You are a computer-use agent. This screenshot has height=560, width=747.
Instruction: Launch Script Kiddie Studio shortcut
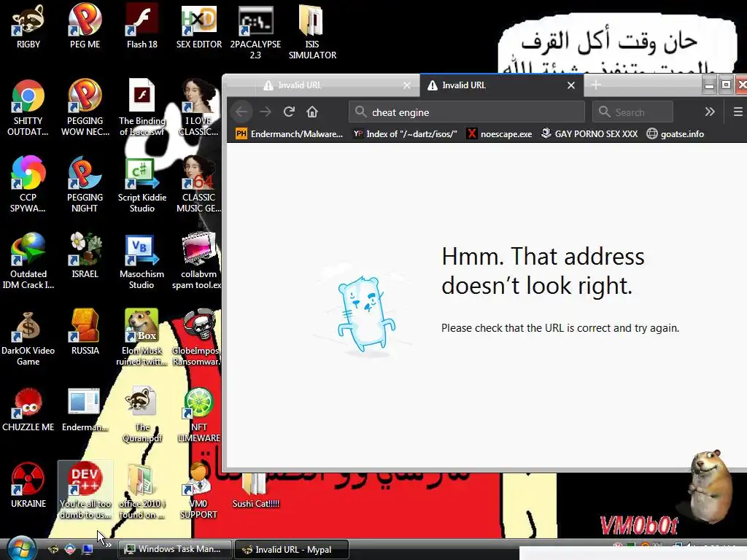142,184
